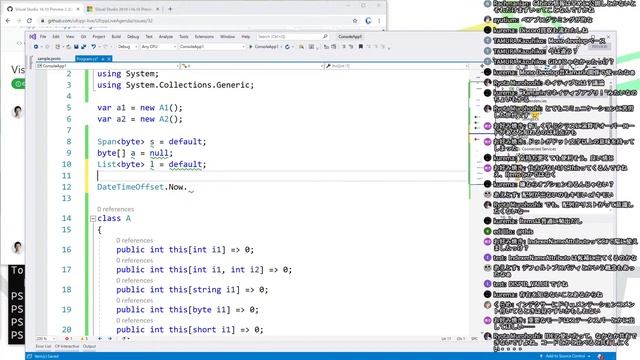Viewport: 640px width, 360px height.
Task: Open the Output panel tab
Action: pos(89,347)
